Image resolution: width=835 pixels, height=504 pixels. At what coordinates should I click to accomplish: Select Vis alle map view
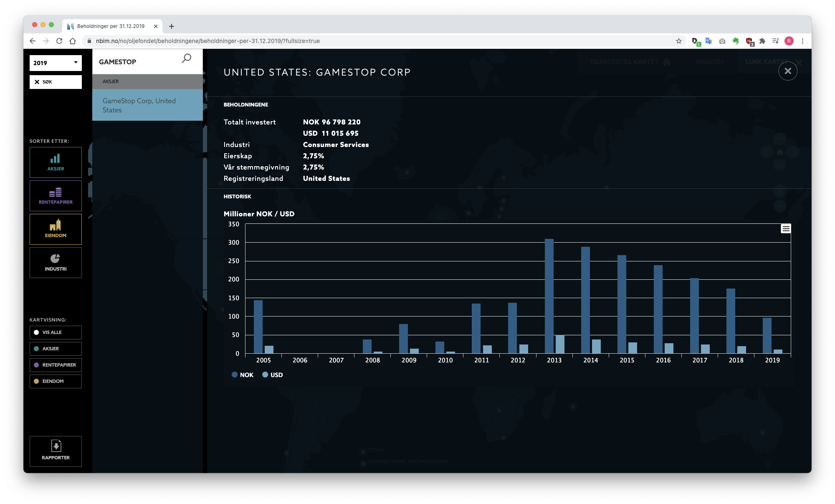[56, 332]
